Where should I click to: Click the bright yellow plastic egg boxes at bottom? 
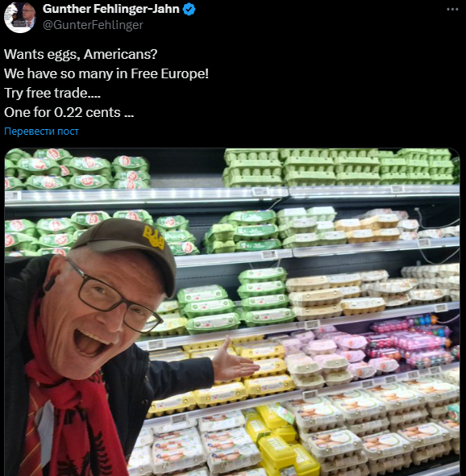[281, 441]
